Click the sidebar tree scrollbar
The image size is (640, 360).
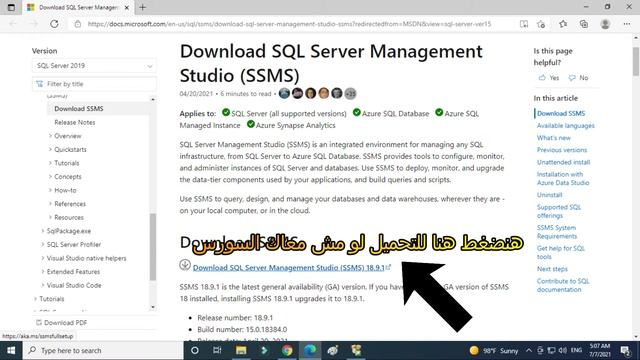(x=153, y=247)
